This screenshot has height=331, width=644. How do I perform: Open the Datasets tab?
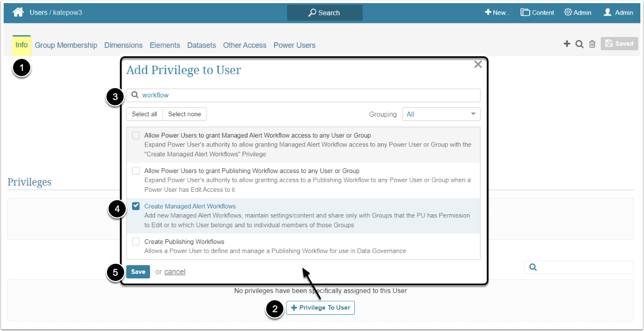201,45
